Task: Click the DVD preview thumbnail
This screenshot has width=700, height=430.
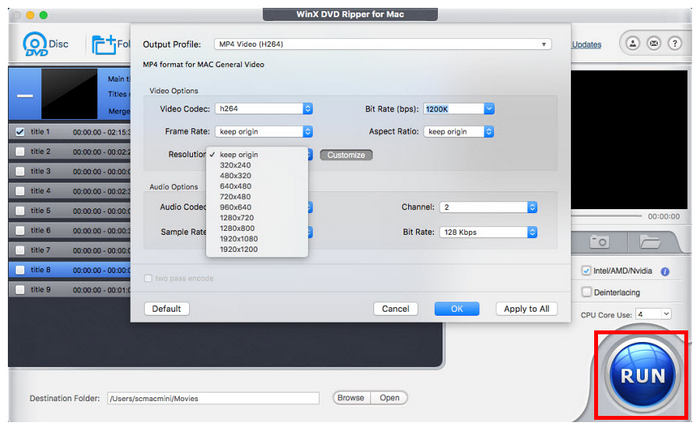Action: 69,94
